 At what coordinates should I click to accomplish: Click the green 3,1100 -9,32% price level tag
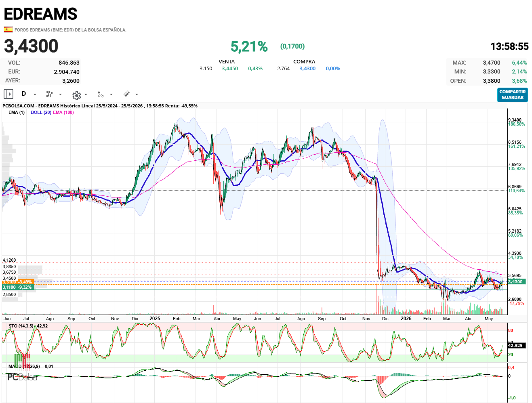tap(17, 287)
